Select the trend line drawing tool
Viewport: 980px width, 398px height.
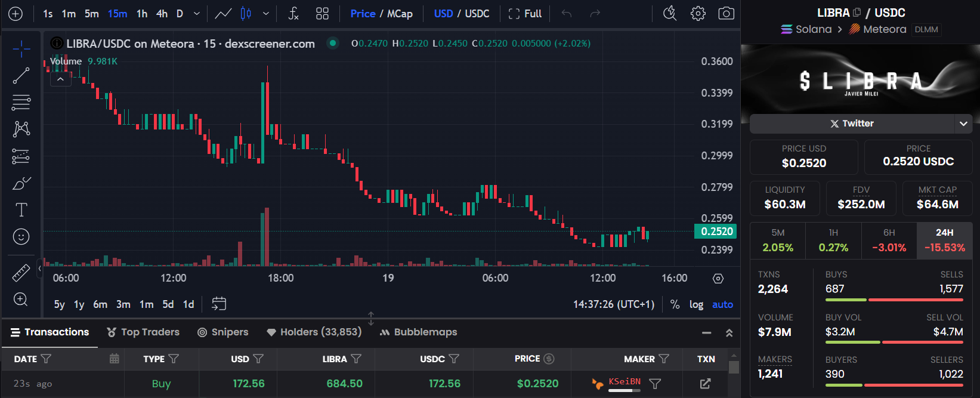point(21,76)
